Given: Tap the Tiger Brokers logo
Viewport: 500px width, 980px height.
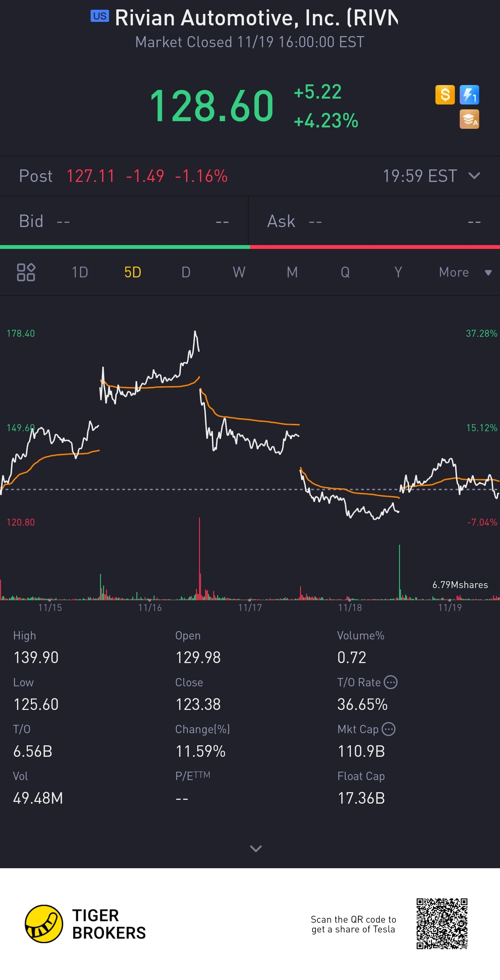Looking at the screenshot, I should pos(85,924).
